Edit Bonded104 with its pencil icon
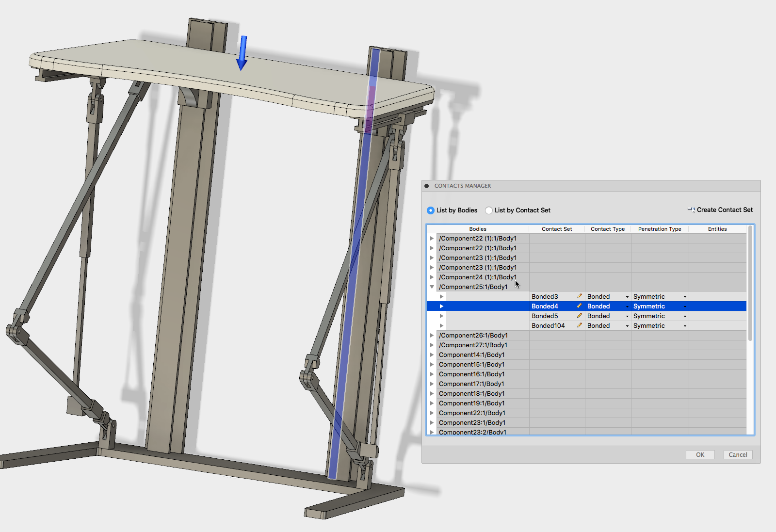 pyautogui.click(x=579, y=325)
